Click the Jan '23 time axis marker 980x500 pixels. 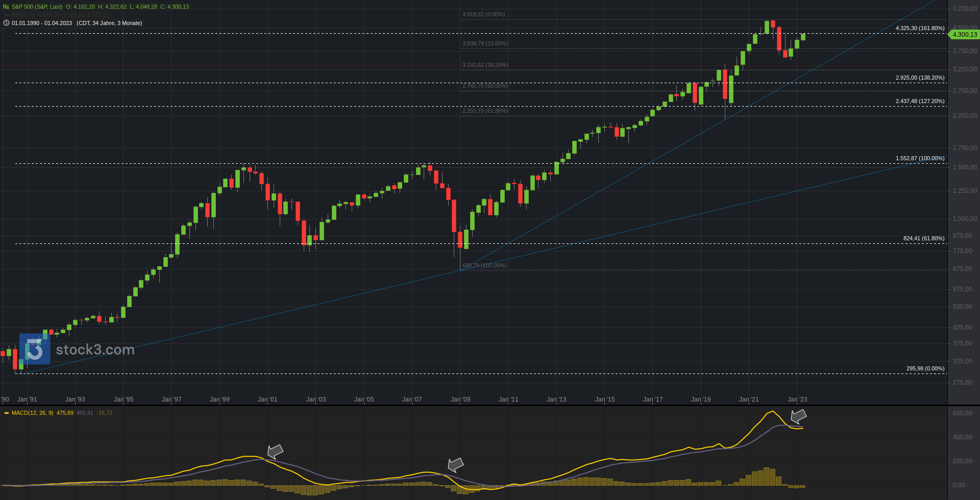tap(797, 399)
